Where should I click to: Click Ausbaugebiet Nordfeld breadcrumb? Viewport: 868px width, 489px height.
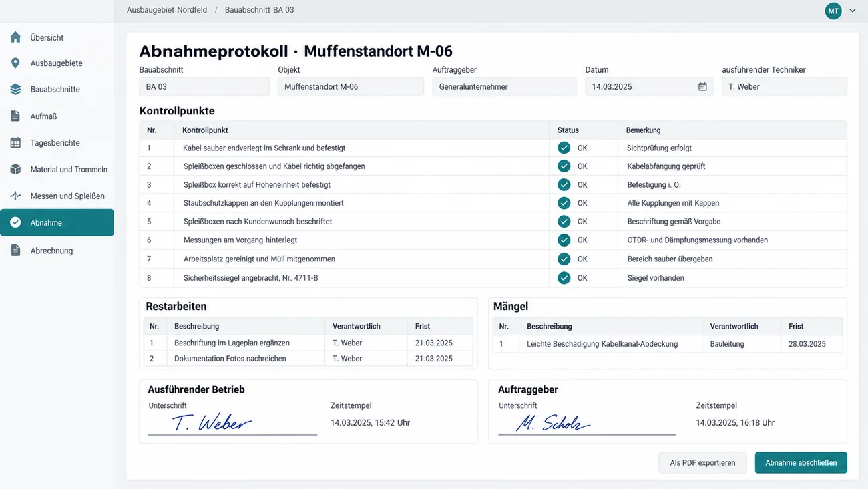167,10
